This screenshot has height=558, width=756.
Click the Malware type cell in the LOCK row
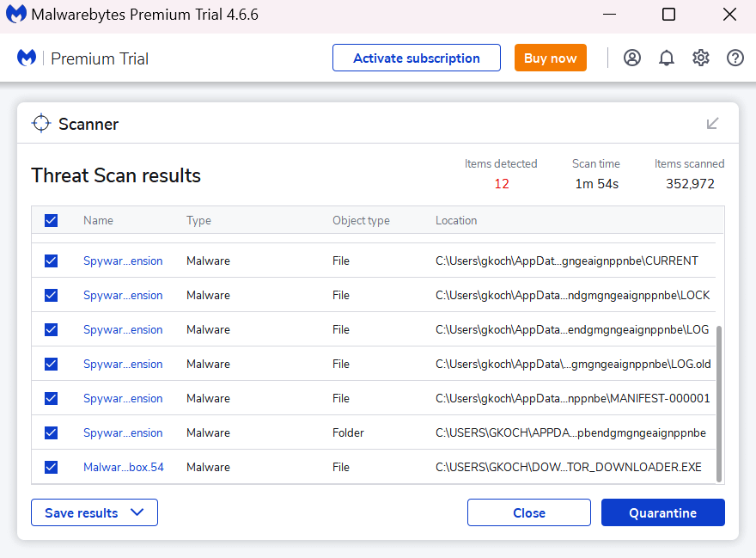tap(208, 296)
